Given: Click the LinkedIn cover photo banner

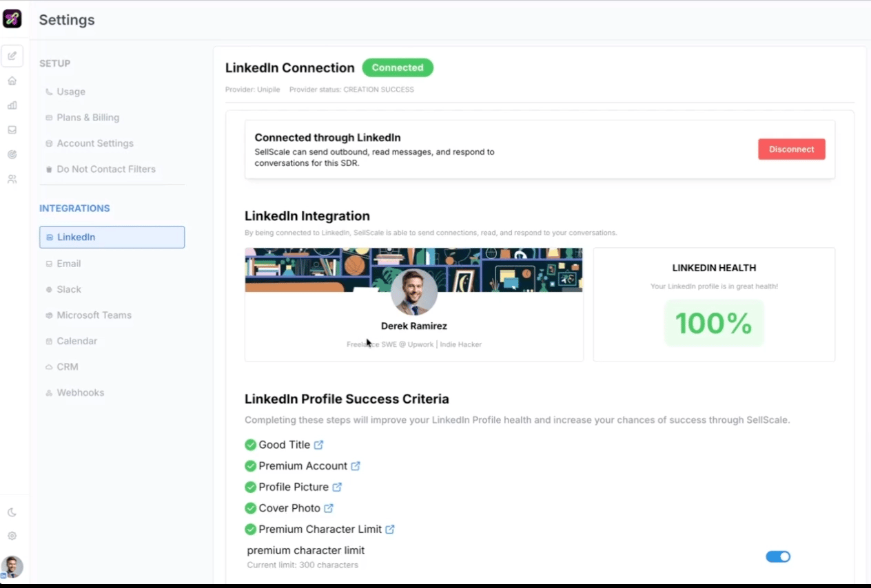Looking at the screenshot, I should point(413,270).
